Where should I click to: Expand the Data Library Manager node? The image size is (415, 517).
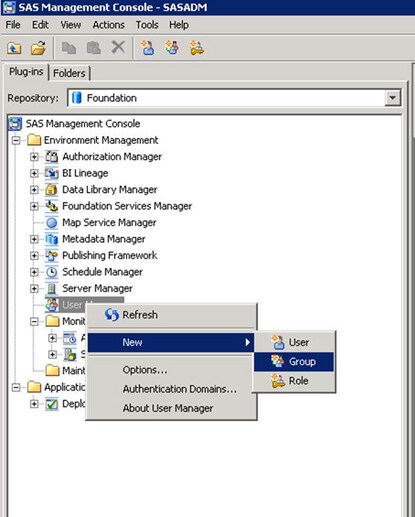[34, 190]
